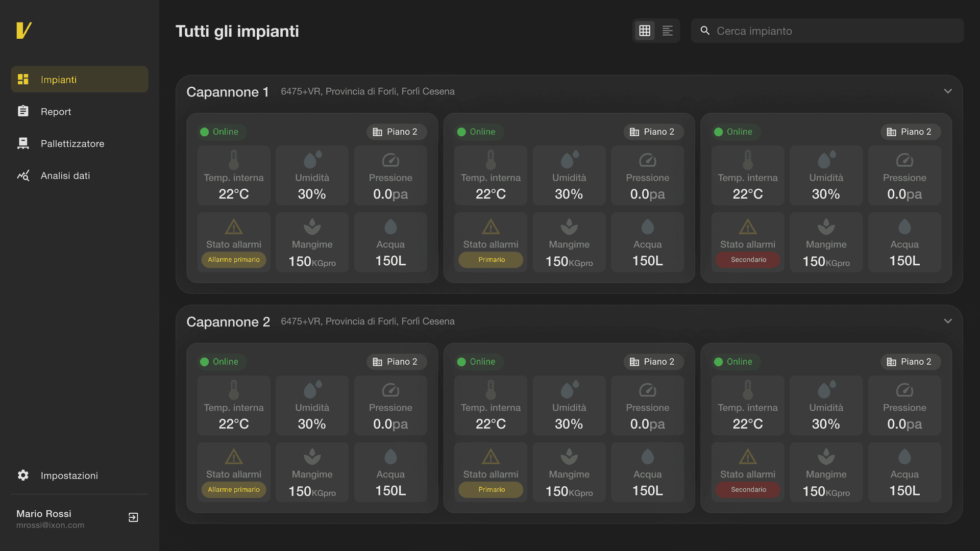Click the Report clipboard icon
Viewport: 980px width, 551px height.
(23, 111)
